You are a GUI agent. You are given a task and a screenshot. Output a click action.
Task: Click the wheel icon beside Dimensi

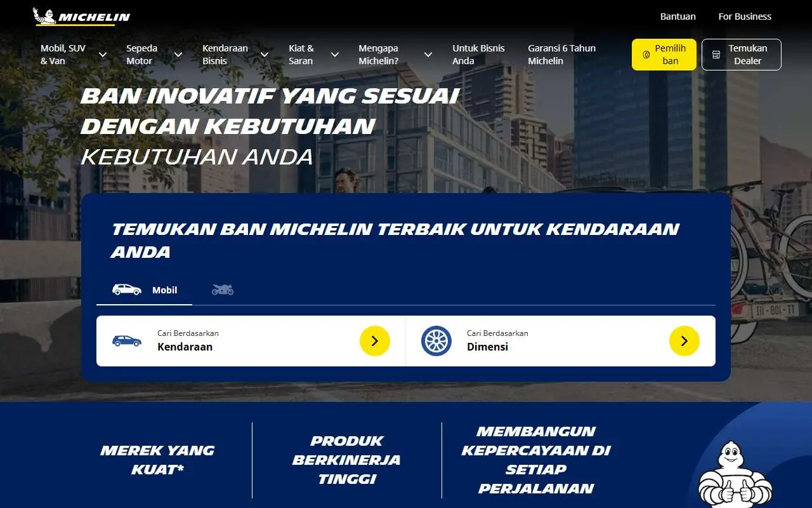(436, 341)
